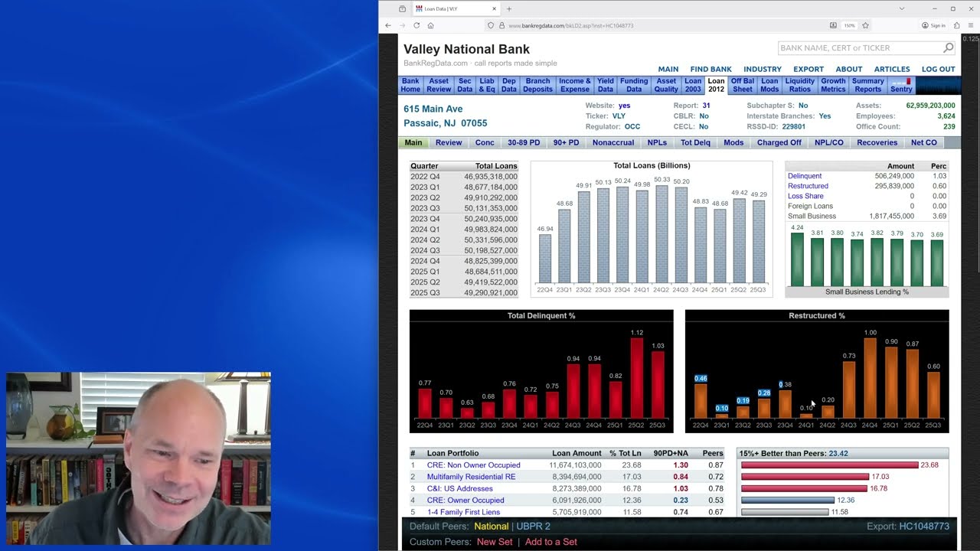Choose National default peers
The width and height of the screenshot is (980, 551).
491,527
